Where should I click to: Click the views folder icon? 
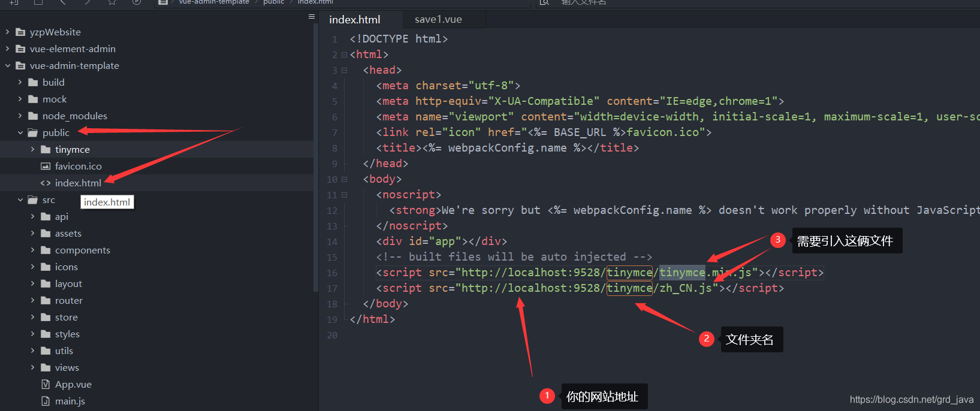[46, 368]
